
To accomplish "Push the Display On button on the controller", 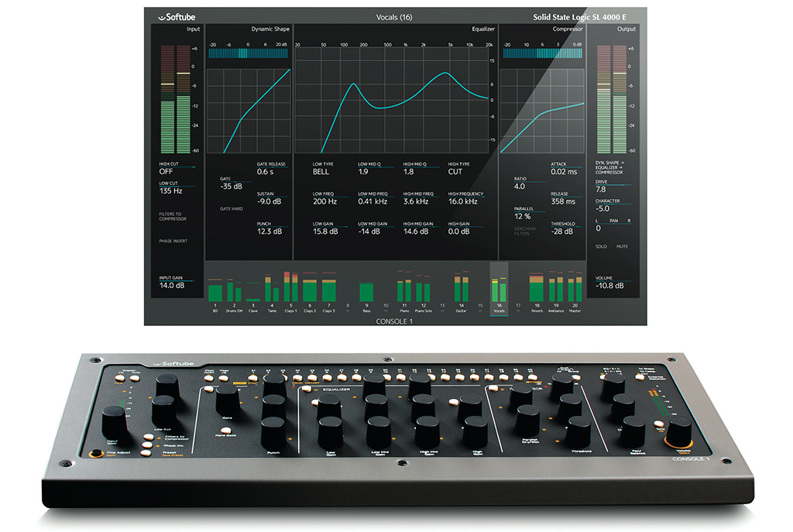I will [119, 378].
